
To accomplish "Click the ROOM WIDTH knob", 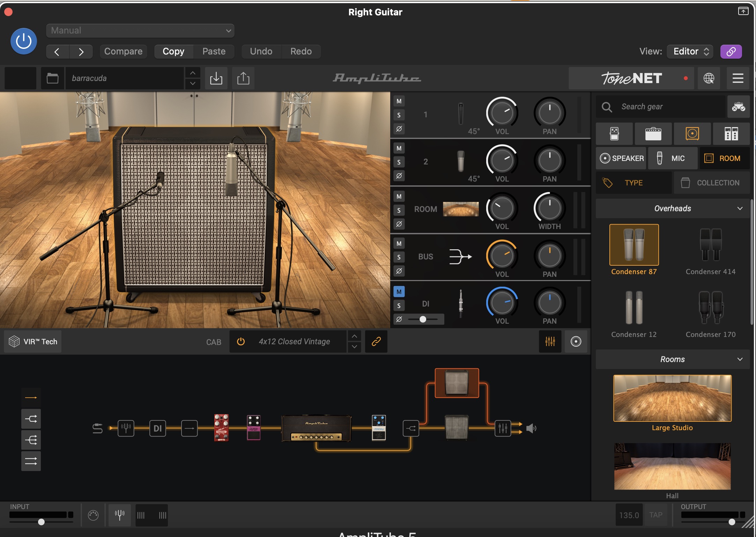I will [x=549, y=208].
